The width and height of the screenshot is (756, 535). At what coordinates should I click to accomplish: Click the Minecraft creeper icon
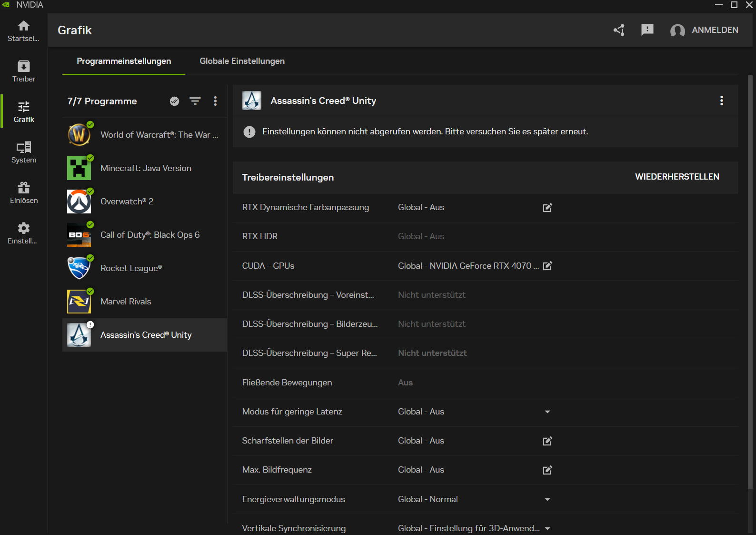click(79, 168)
